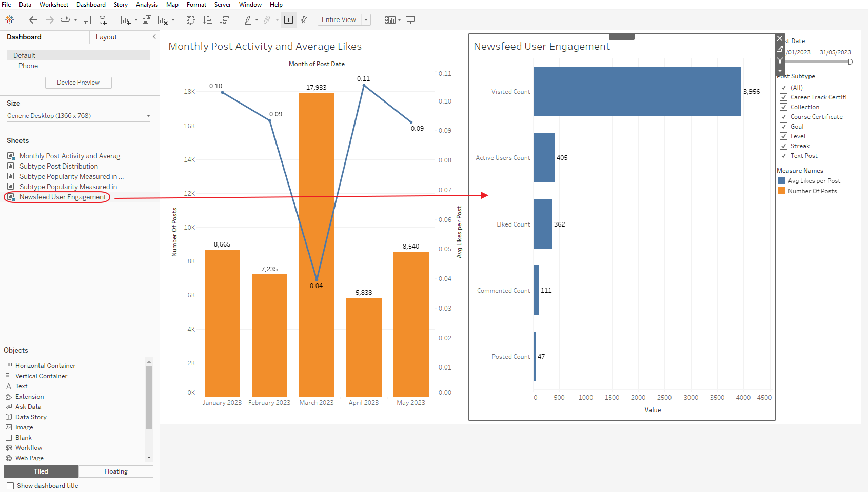Remove Newsfeed sheet with X icon
This screenshot has width=868, height=492.
[x=780, y=38]
